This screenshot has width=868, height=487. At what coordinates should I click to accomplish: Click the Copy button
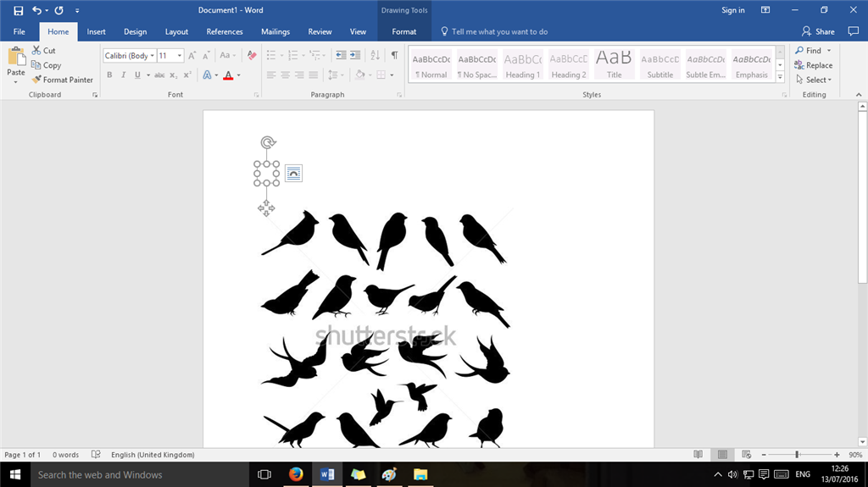46,65
